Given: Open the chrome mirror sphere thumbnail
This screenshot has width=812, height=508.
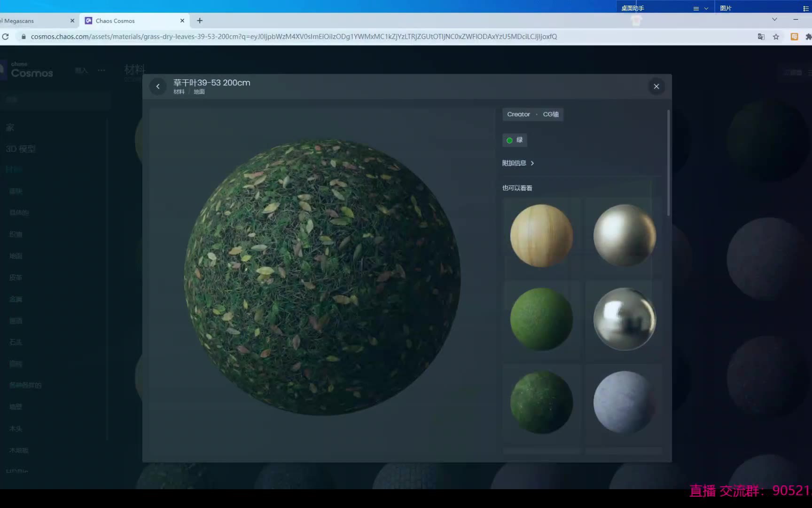Looking at the screenshot, I should click(625, 319).
